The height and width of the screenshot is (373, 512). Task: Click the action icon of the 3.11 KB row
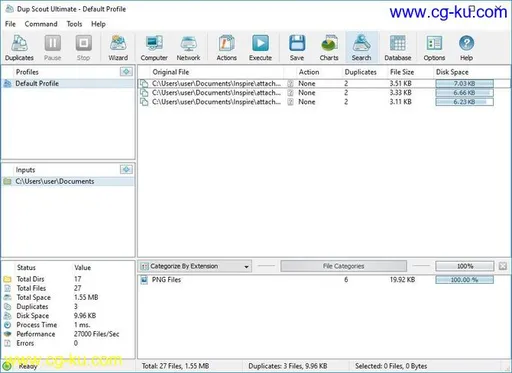coord(291,102)
